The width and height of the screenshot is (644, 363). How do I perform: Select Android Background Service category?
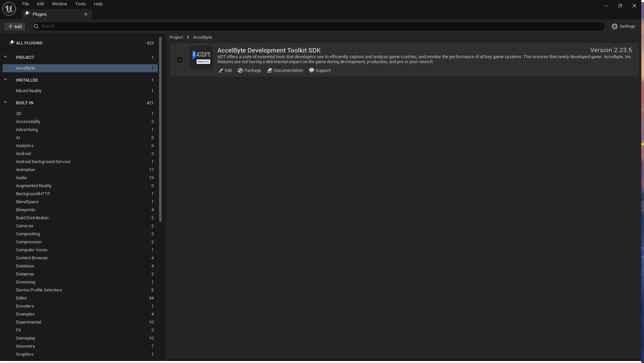[80, 161]
